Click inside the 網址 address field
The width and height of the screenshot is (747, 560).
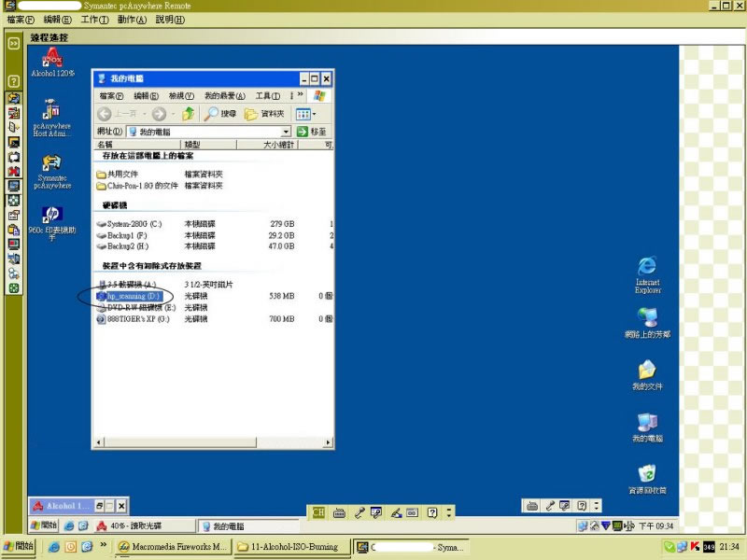(x=205, y=132)
